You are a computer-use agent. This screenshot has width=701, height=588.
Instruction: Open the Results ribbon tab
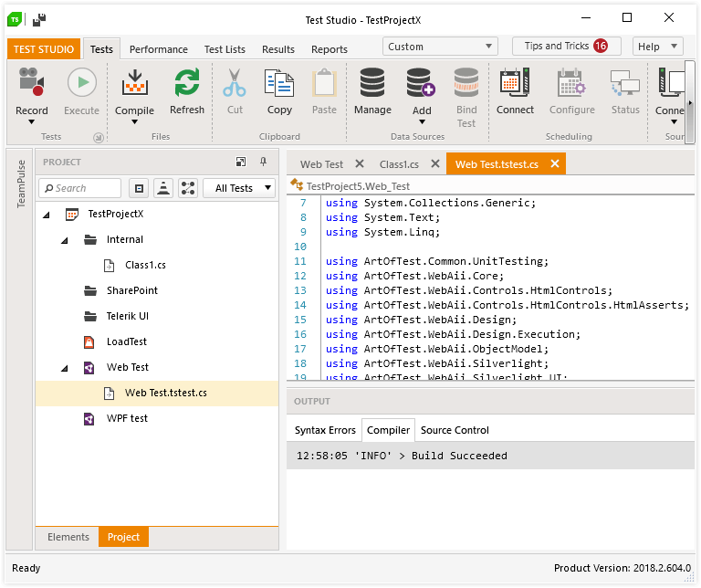(x=278, y=49)
